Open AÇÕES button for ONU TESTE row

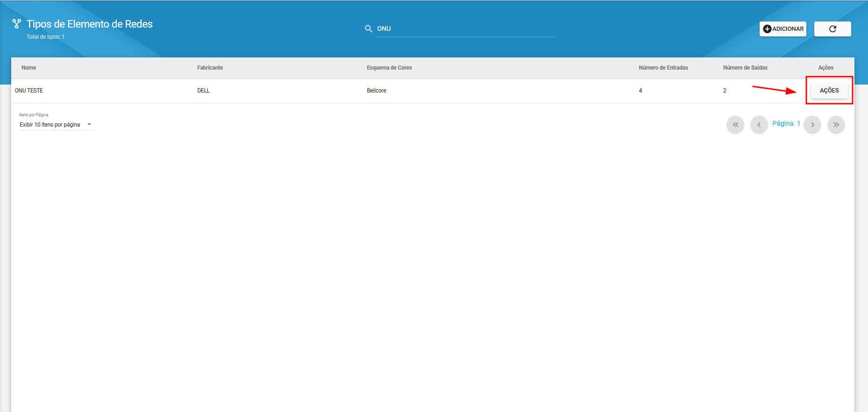click(x=829, y=91)
